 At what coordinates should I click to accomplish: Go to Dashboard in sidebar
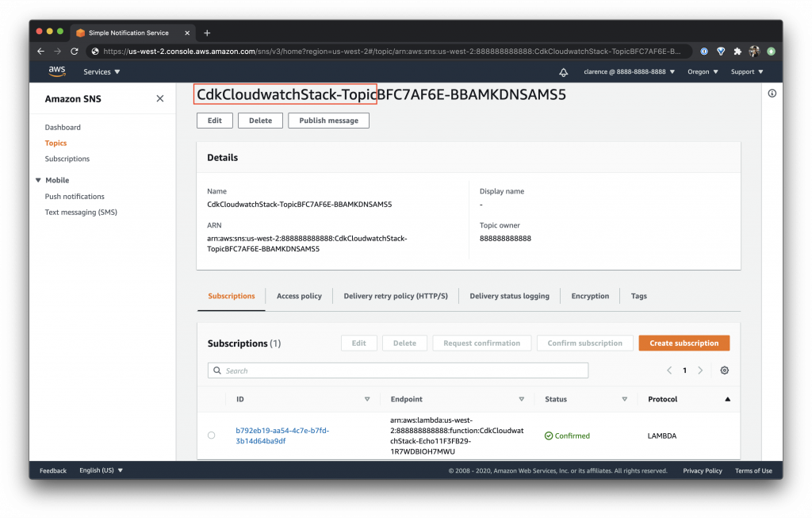pyautogui.click(x=63, y=128)
